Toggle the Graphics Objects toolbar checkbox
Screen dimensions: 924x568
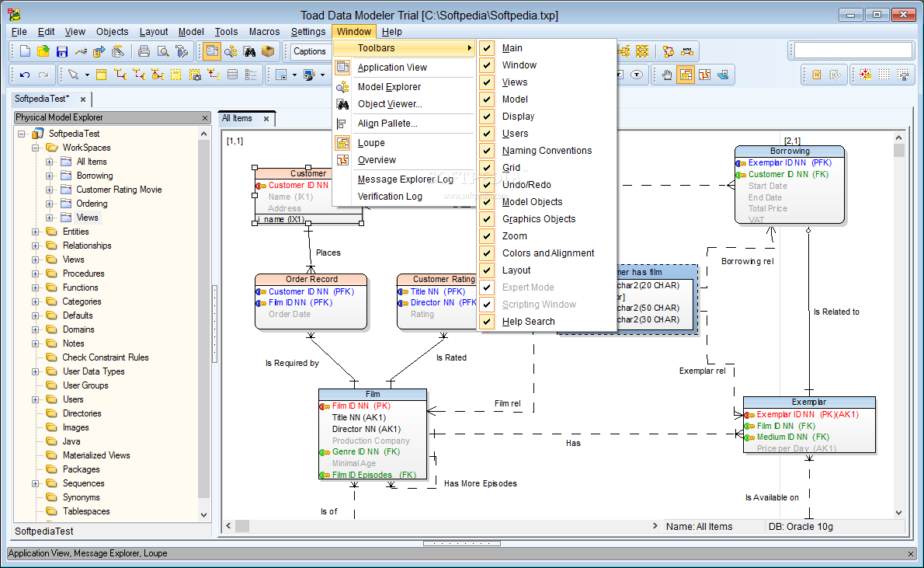487,219
